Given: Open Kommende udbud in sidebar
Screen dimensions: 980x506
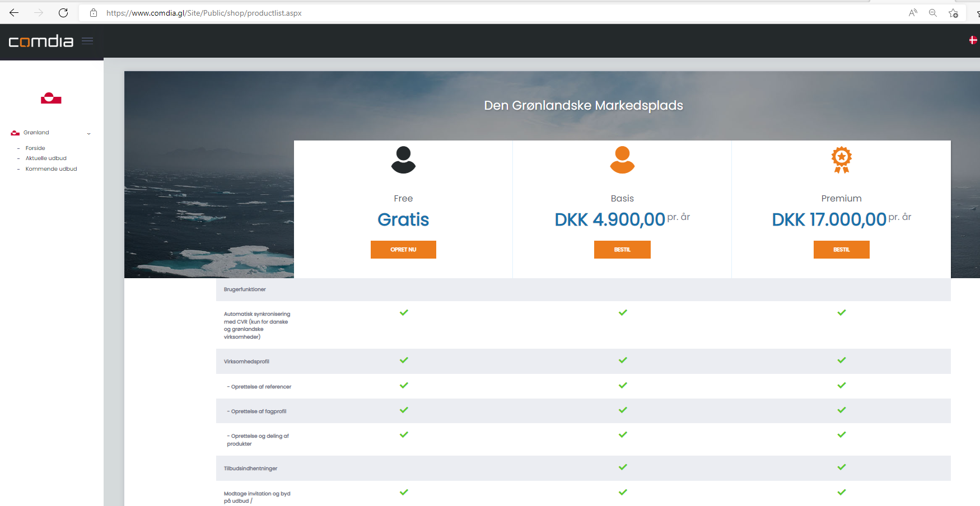Looking at the screenshot, I should coord(51,169).
